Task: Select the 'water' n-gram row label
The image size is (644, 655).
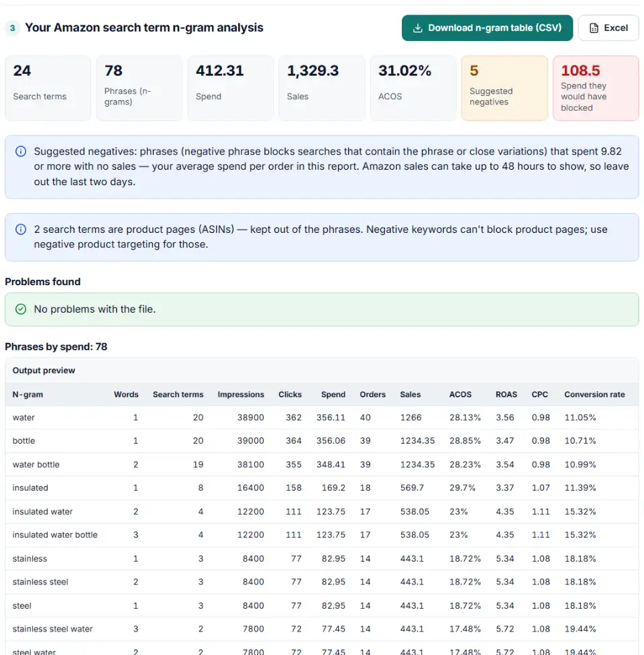Action: (x=23, y=417)
